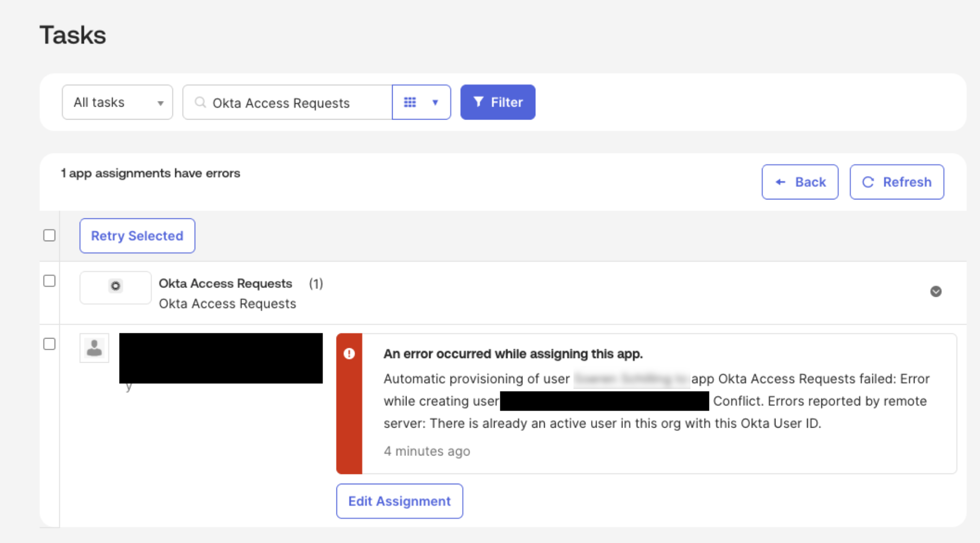Toggle the select-all checkbox beside Retry Selected
Image resolution: width=980 pixels, height=543 pixels.
(49, 235)
